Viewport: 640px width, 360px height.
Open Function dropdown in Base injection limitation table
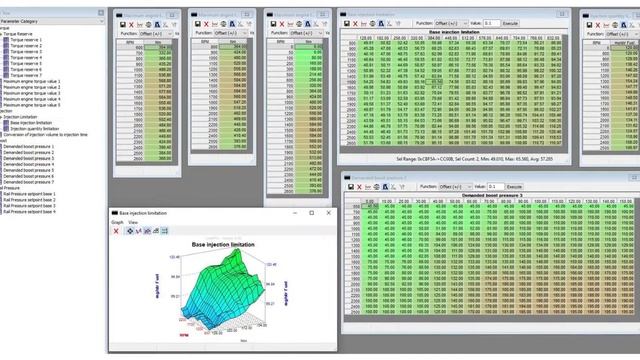pyautogui.click(x=451, y=24)
